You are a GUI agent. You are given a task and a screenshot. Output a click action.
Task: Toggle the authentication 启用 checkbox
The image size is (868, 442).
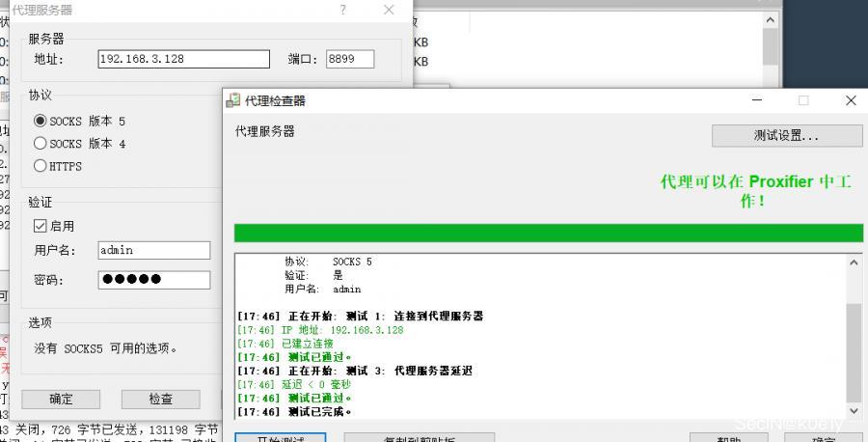click(x=41, y=226)
